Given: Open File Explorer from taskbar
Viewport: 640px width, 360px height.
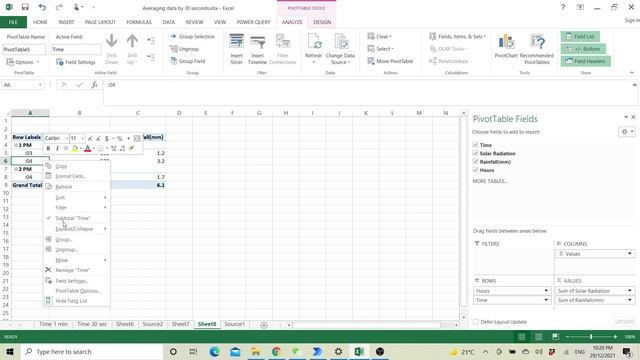Looking at the screenshot, I should point(256,351).
